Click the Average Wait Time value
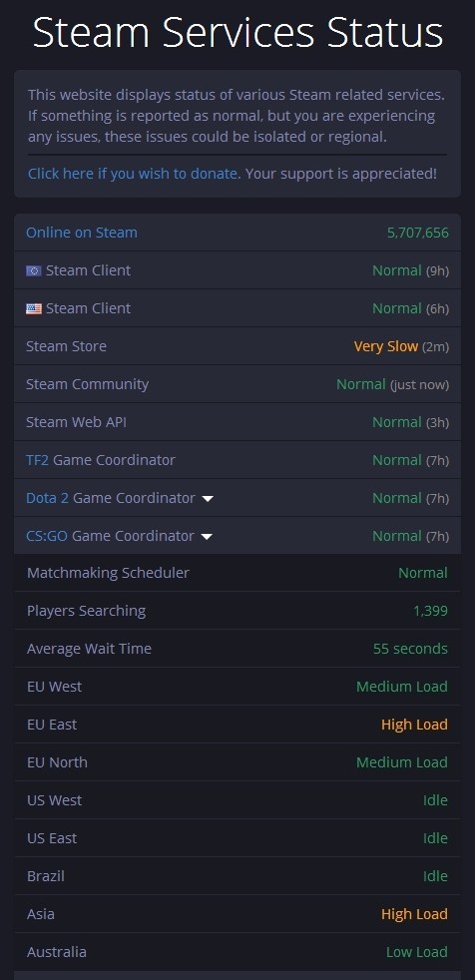 [x=410, y=649]
